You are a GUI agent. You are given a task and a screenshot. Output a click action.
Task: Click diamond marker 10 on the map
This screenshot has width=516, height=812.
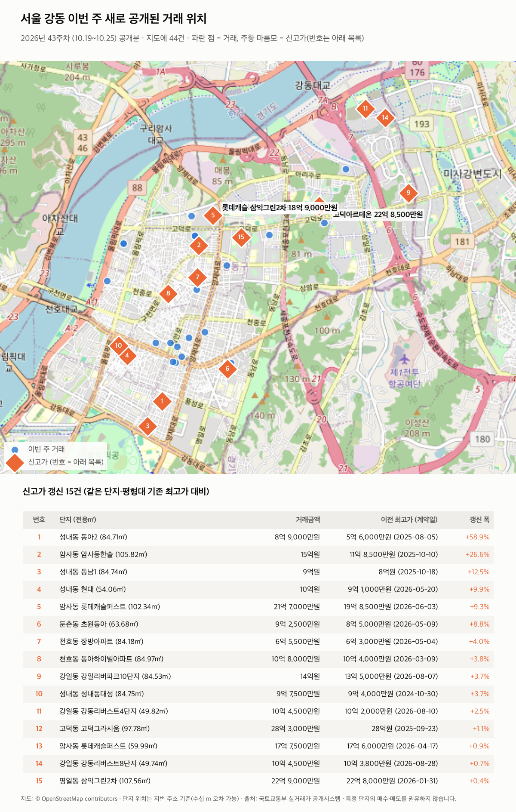118,345
